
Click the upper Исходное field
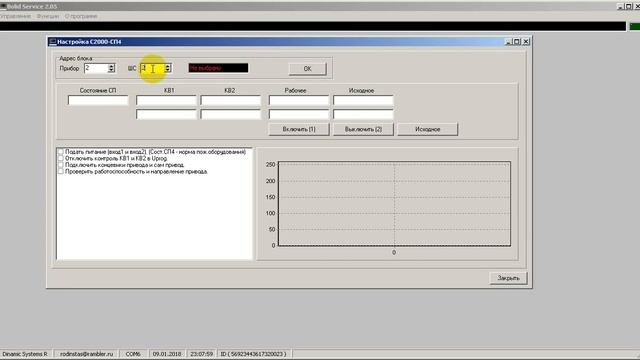(x=363, y=100)
